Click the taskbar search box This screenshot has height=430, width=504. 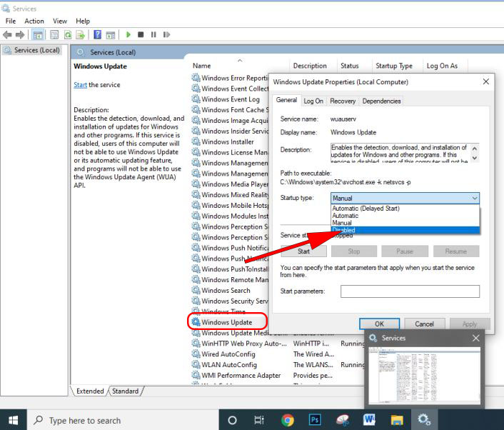[123, 420]
